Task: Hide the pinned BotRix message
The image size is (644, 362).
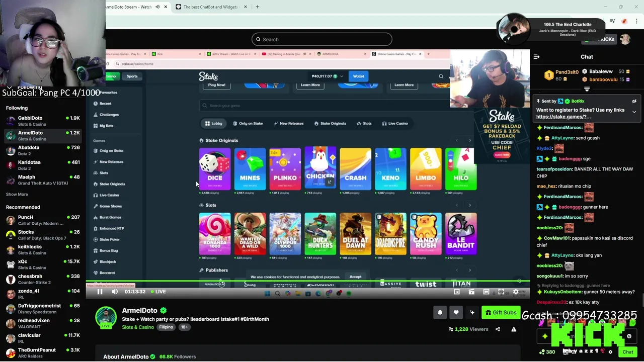Action: click(x=634, y=101)
